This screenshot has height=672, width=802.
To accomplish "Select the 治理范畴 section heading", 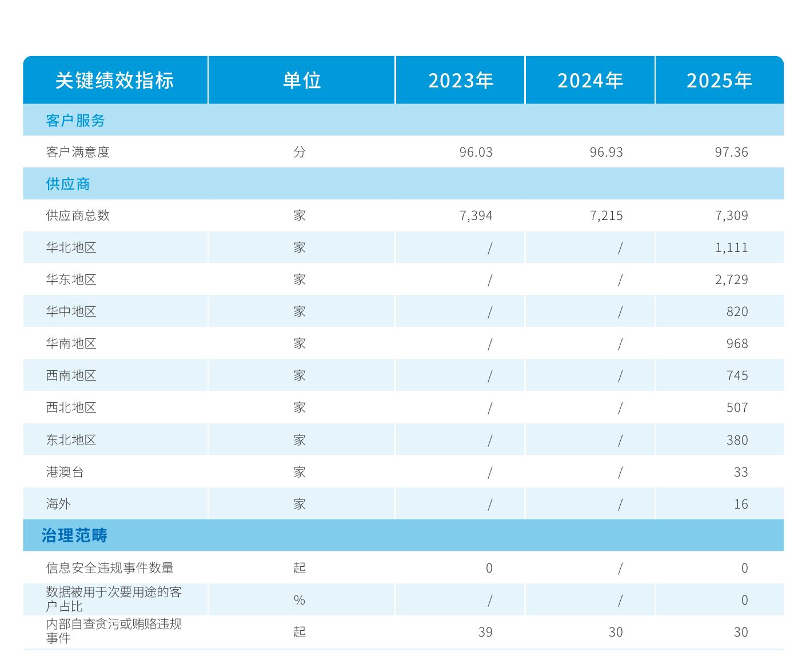I will coord(74,535).
